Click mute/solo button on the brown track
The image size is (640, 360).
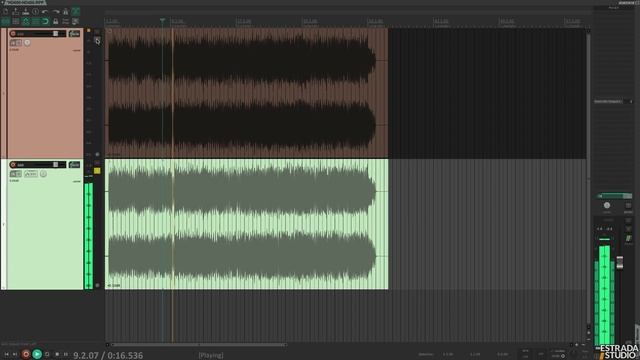pos(16,42)
